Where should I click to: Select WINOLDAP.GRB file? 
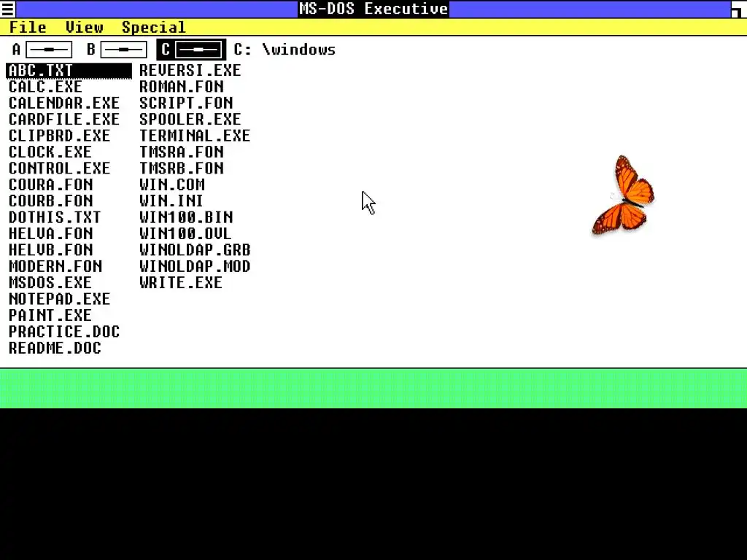pos(195,250)
